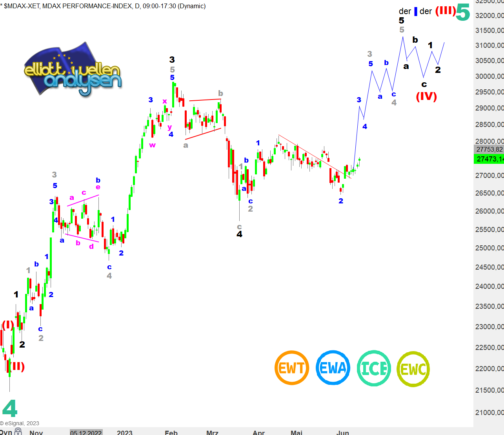Click the lock icon on the time axis
This screenshot has width=504, height=435.
coord(18,432)
